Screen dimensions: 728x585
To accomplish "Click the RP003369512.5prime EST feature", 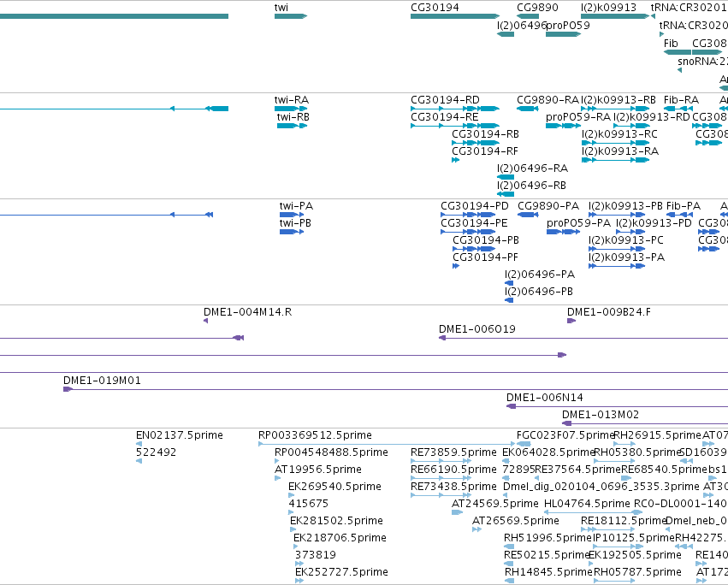I will coord(387,444).
